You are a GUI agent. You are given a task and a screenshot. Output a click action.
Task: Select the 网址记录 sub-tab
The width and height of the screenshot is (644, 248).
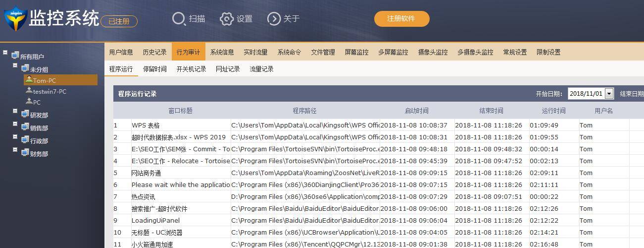click(228, 69)
